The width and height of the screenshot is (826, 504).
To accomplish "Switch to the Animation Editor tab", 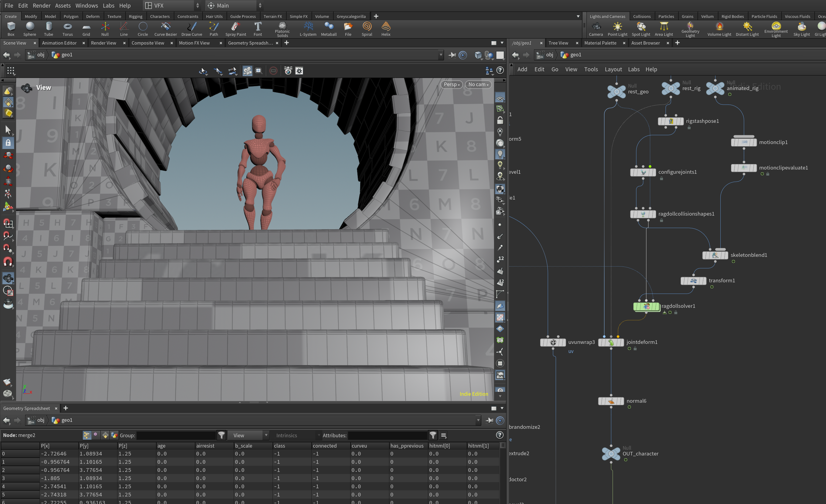I will [59, 43].
